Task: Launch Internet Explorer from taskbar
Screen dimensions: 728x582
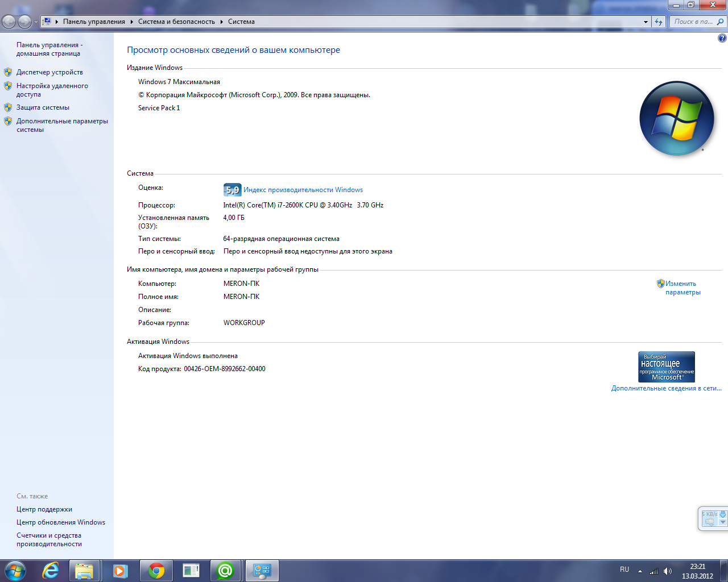Action: (x=51, y=571)
